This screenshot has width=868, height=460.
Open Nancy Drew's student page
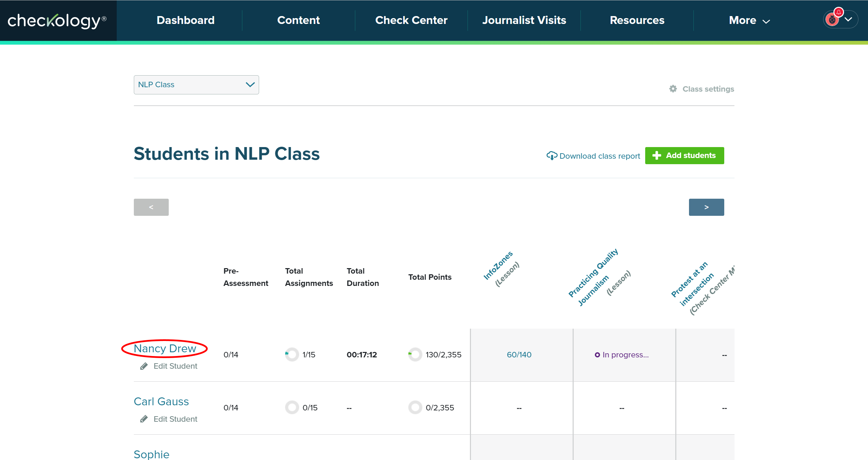(165, 349)
